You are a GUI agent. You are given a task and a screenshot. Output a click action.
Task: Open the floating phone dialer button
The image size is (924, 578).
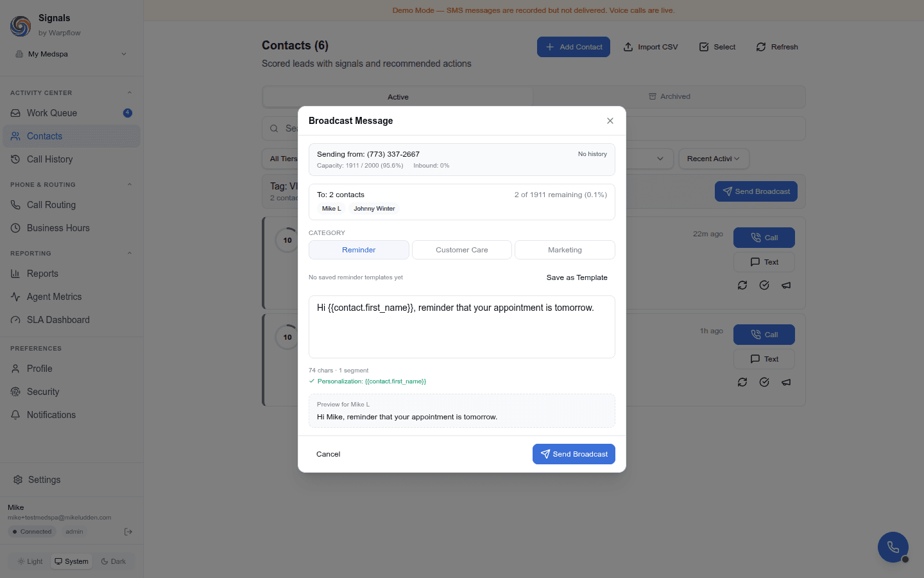pos(893,547)
